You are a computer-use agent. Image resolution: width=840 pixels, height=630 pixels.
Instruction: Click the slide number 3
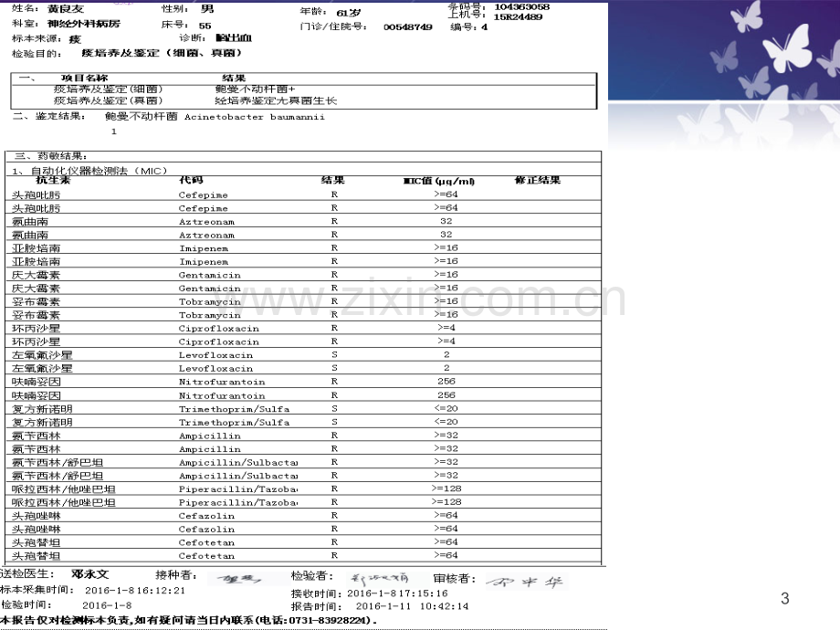pyautogui.click(x=785, y=598)
